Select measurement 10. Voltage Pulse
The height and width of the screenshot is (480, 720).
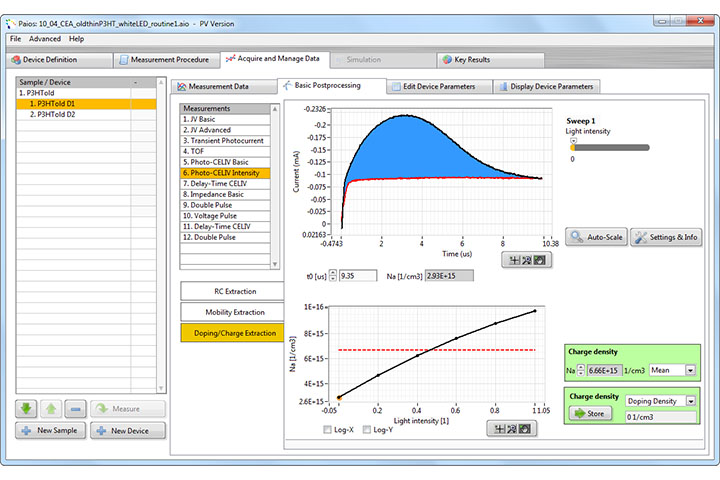(x=225, y=215)
